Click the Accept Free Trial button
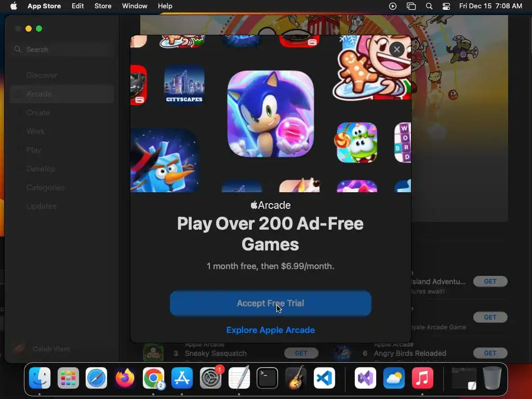Screen dimensions: 532x399 click(270, 303)
